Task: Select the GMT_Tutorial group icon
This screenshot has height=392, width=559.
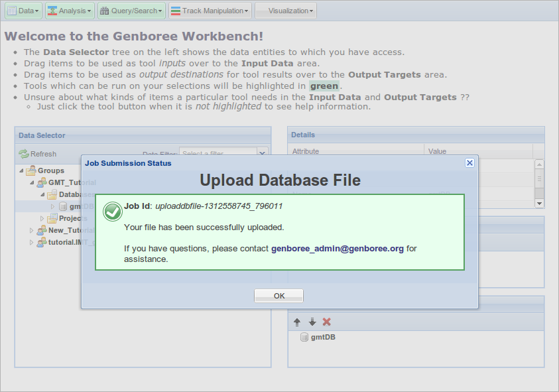Action: pyautogui.click(x=42, y=182)
